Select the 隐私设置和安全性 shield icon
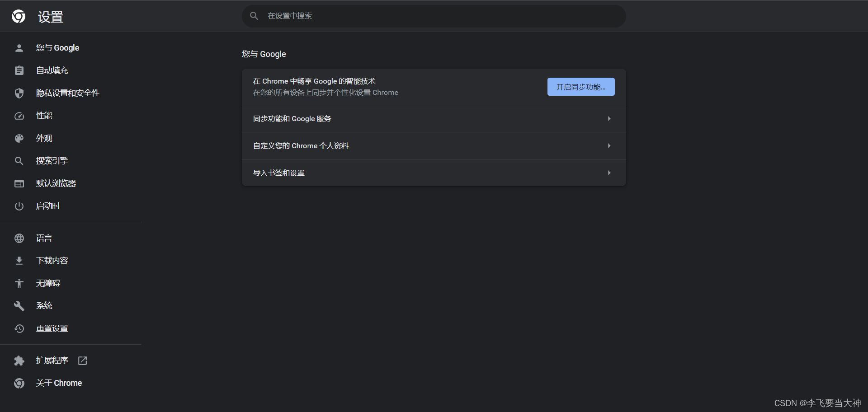868x412 pixels. [19, 93]
